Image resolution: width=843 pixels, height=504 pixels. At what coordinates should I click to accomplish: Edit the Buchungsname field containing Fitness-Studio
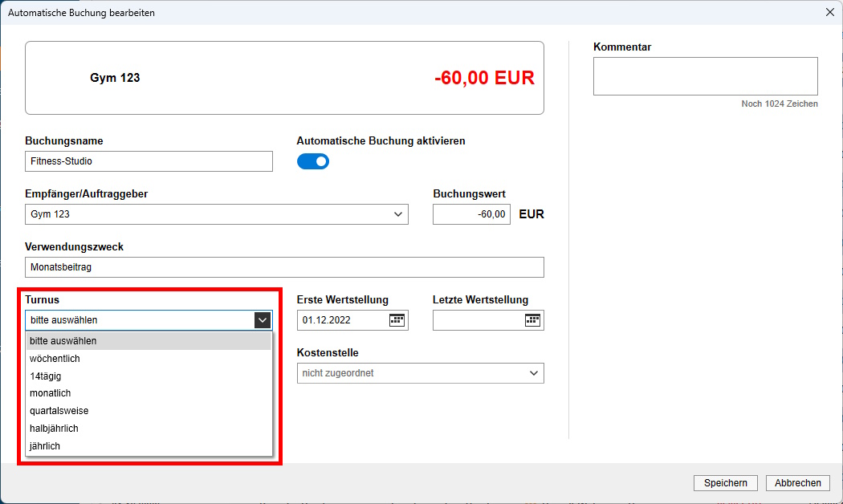(x=149, y=161)
